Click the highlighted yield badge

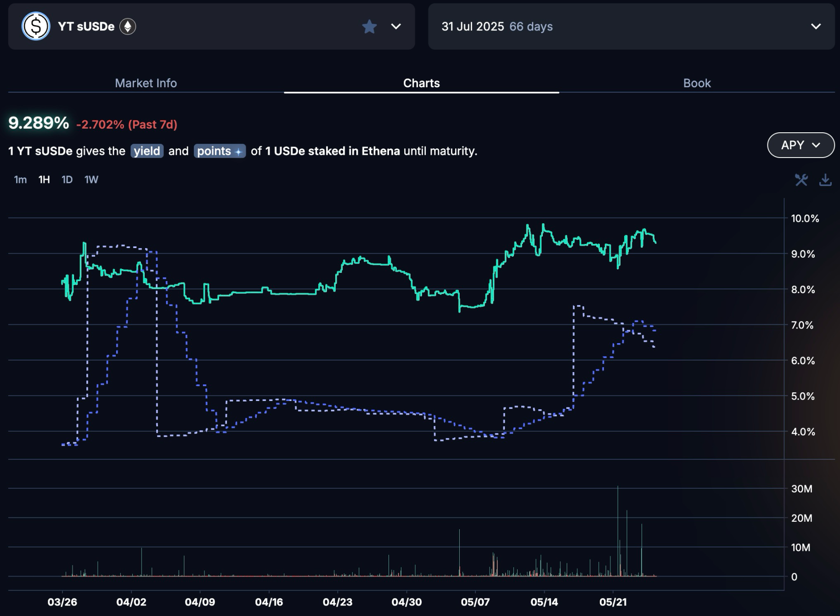click(147, 151)
